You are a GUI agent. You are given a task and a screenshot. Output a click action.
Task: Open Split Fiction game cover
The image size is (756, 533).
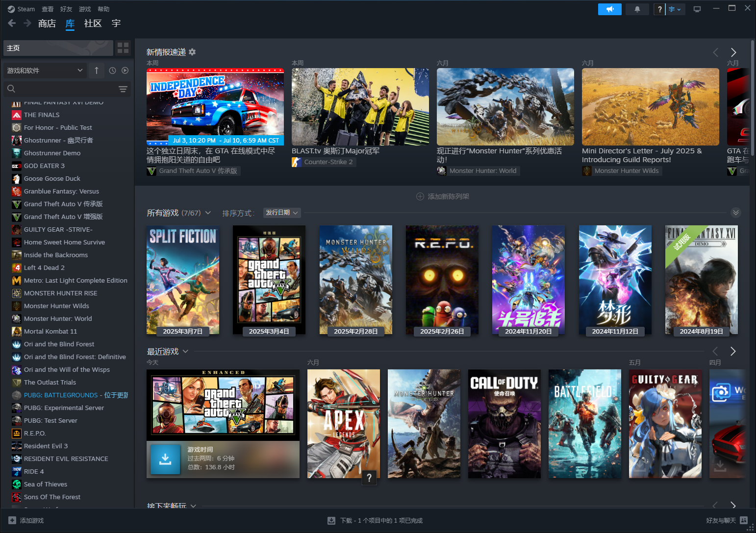point(183,280)
